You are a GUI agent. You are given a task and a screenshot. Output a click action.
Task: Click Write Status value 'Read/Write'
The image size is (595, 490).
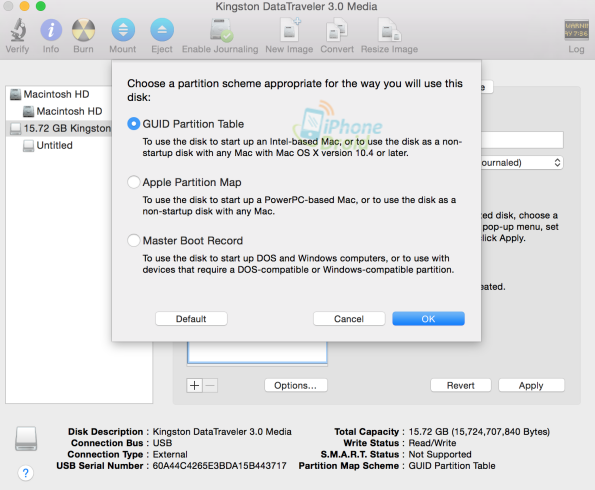pyautogui.click(x=432, y=443)
